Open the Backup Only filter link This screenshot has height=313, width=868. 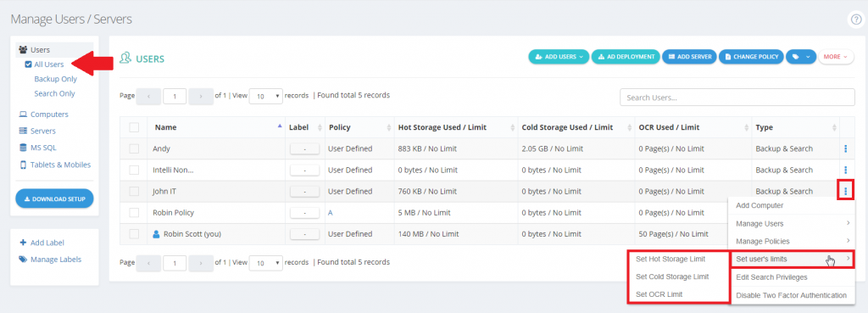click(55, 79)
